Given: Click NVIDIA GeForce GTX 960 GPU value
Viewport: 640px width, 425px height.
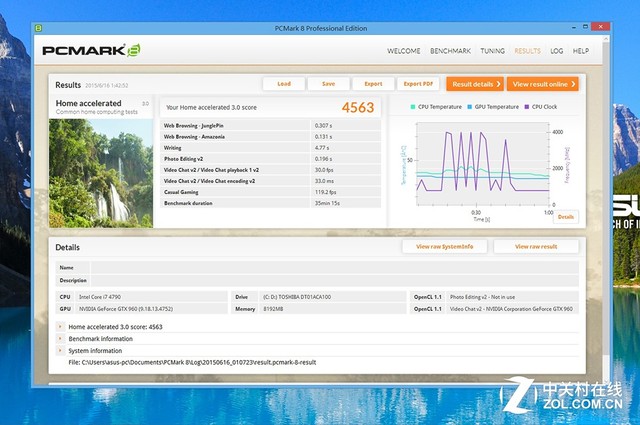Looking at the screenshot, I should coord(126,309).
